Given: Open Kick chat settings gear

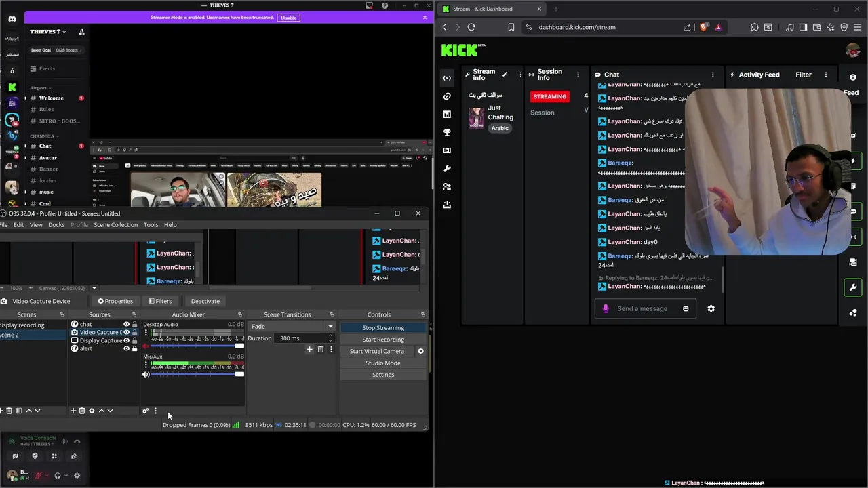Looking at the screenshot, I should click(x=711, y=308).
